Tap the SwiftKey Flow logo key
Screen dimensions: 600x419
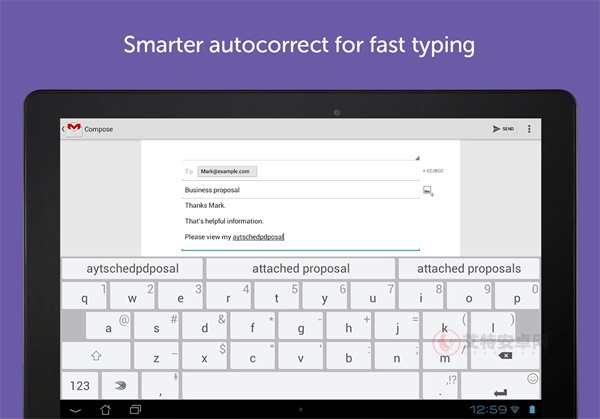click(120, 385)
